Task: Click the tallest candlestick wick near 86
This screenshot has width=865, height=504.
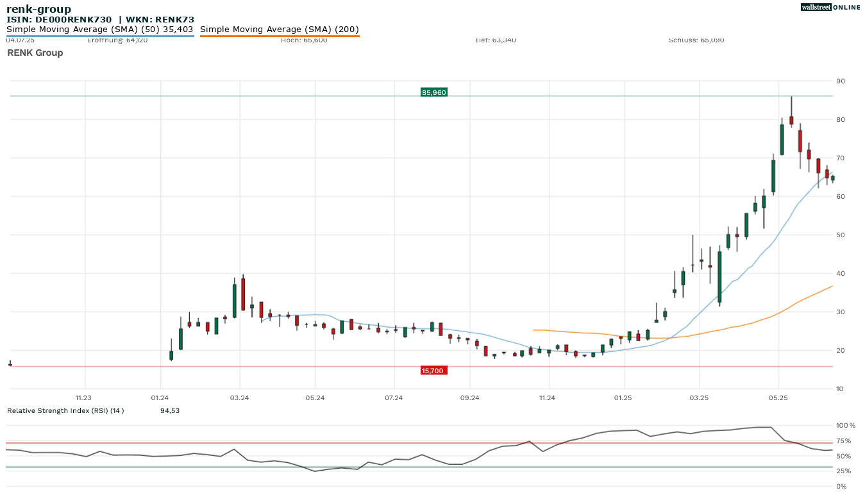Action: pos(791,106)
